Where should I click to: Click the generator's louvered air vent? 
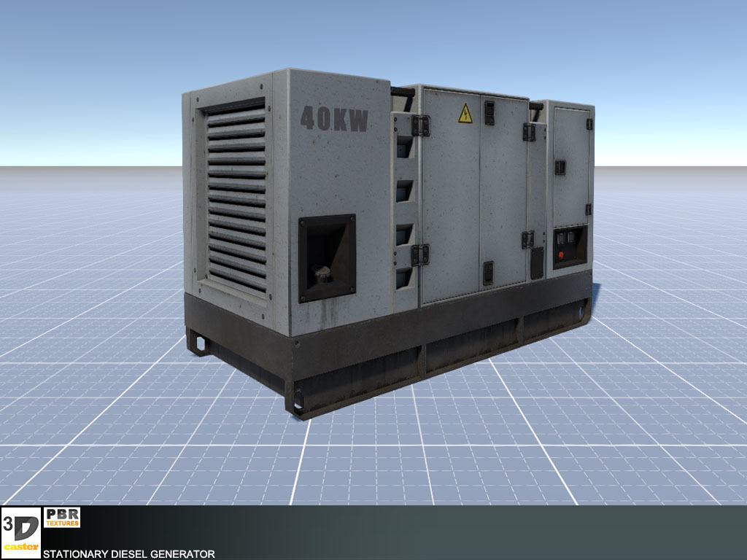(236, 195)
